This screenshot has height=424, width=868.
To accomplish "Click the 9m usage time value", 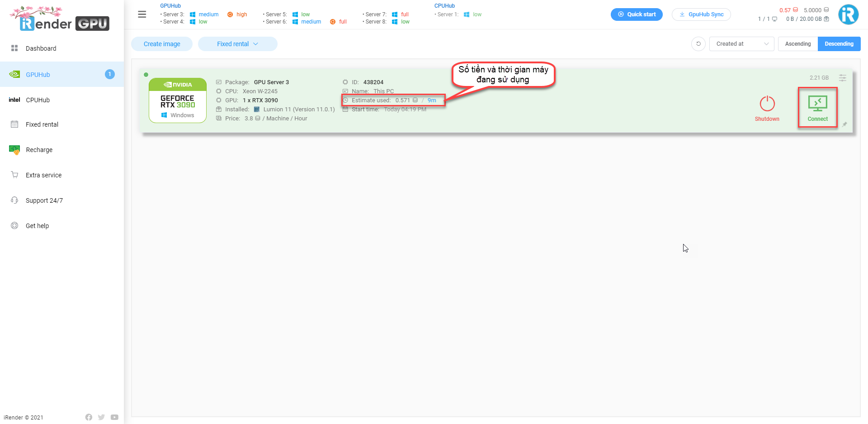I will 432,100.
